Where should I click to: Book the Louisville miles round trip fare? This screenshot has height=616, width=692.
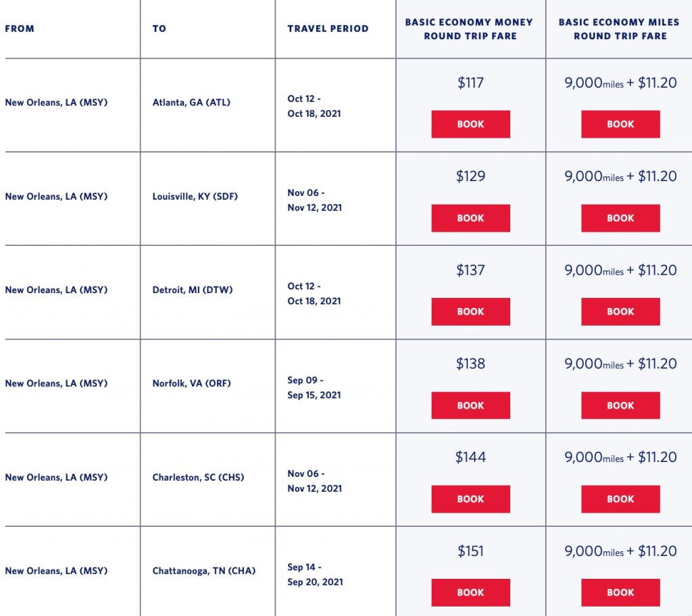tap(620, 218)
